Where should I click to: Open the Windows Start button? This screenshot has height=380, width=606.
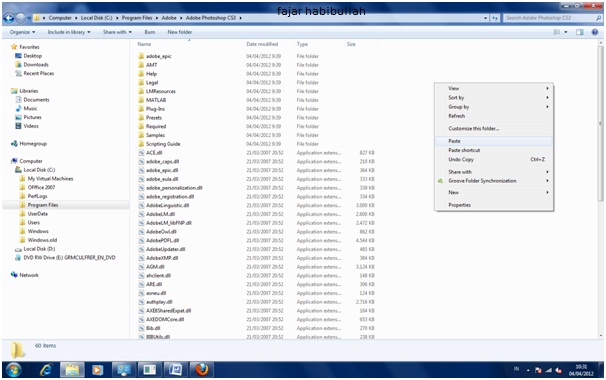click(x=13, y=370)
